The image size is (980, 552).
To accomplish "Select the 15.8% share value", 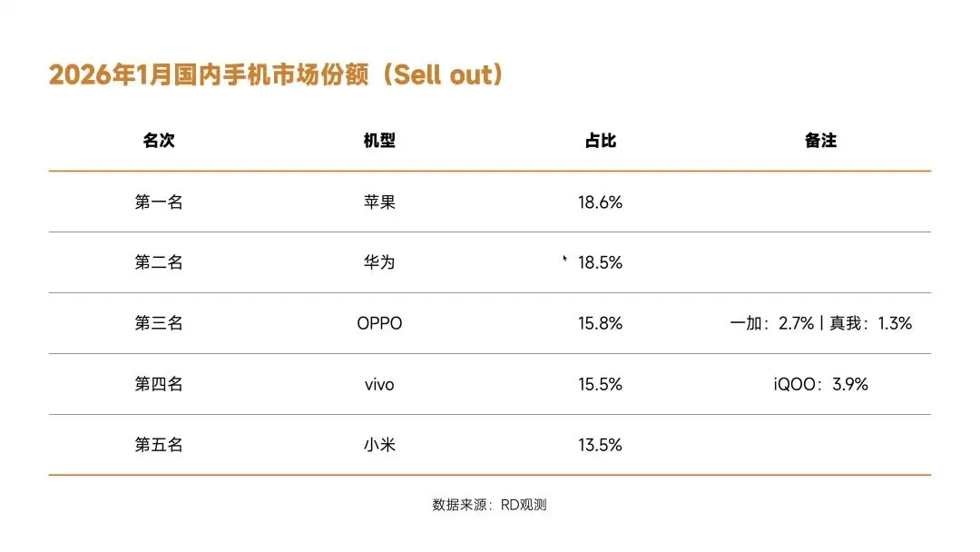I will point(600,323).
